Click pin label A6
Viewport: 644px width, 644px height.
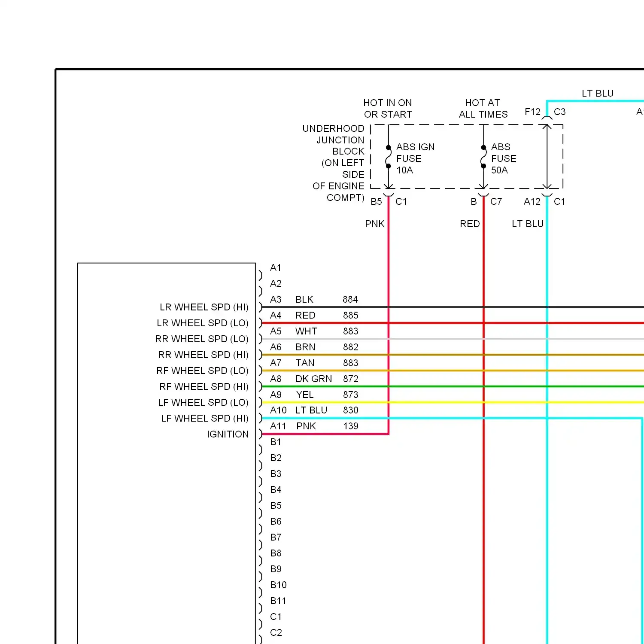point(276,347)
